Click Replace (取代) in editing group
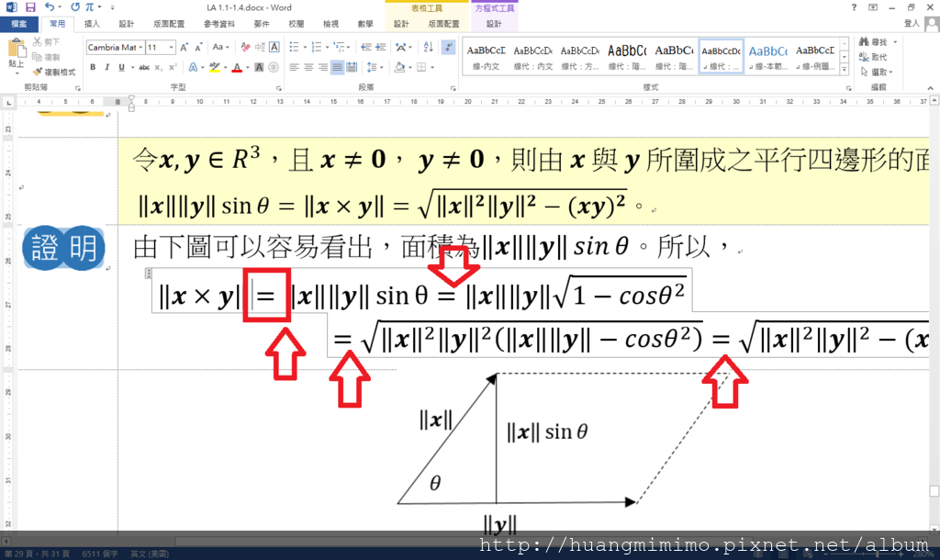Image resolution: width=940 pixels, height=560 pixels. 873,57
